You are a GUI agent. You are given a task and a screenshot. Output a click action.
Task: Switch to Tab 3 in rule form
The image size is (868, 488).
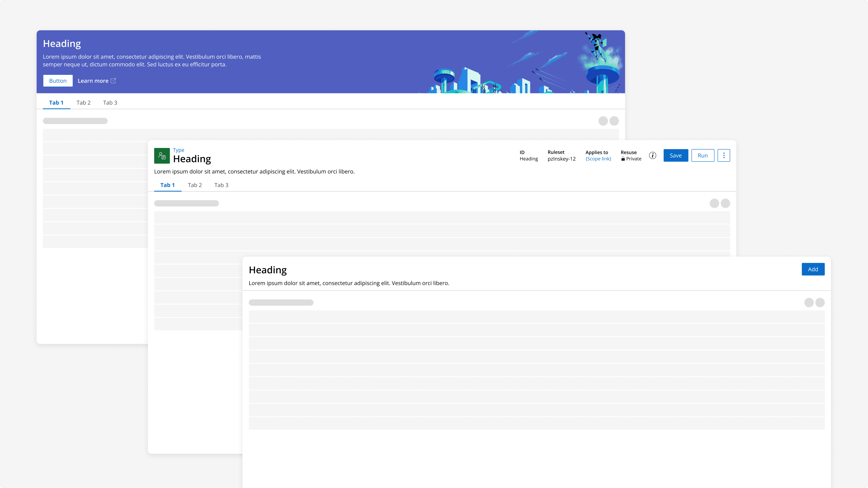(221, 185)
